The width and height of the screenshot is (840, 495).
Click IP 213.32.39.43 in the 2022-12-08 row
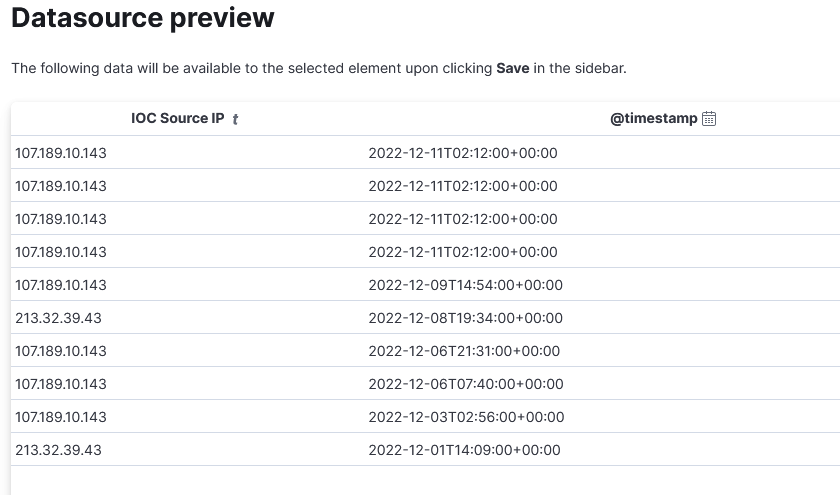pyautogui.click(x=58, y=318)
